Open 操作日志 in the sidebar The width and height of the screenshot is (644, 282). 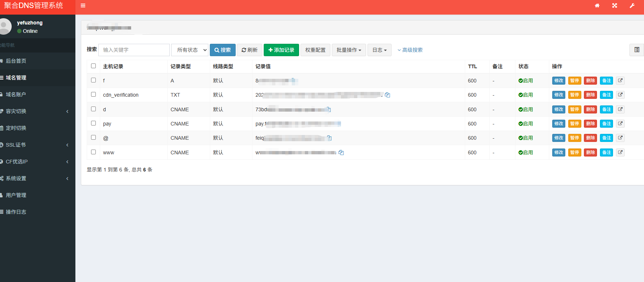16,212
